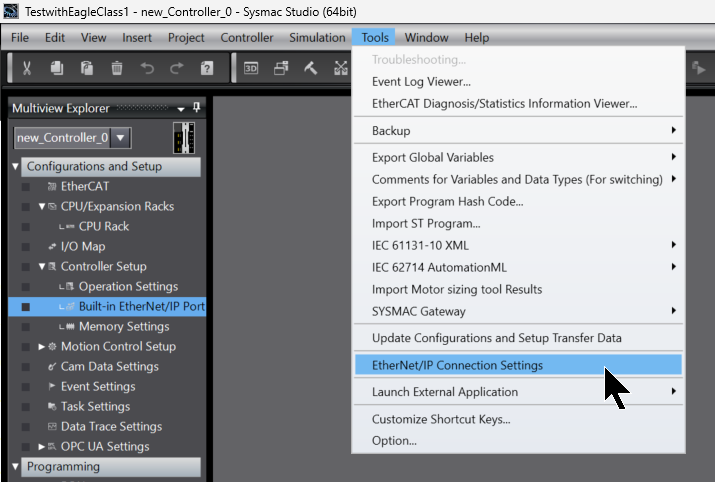The height and width of the screenshot is (482, 715).
Task: Open the Simulation menu
Action: (317, 37)
